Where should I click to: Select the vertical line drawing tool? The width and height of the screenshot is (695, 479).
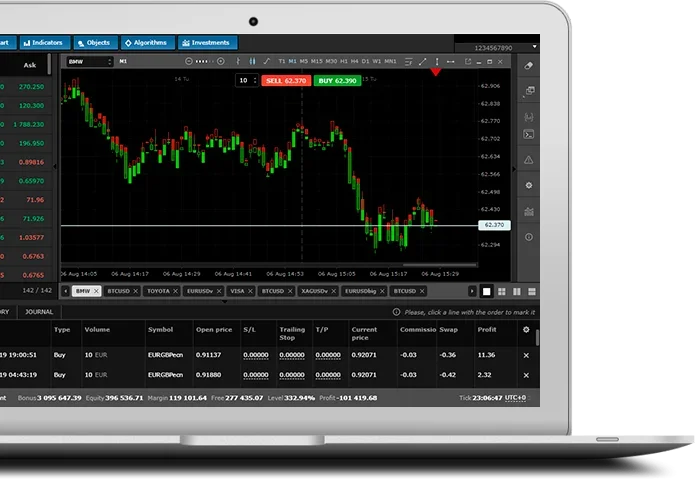point(437,62)
